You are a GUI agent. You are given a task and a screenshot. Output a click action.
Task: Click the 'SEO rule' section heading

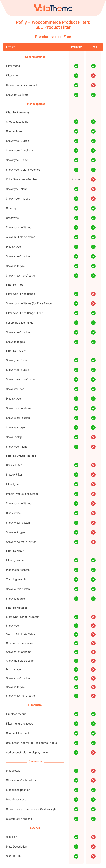[x=35, y=828]
